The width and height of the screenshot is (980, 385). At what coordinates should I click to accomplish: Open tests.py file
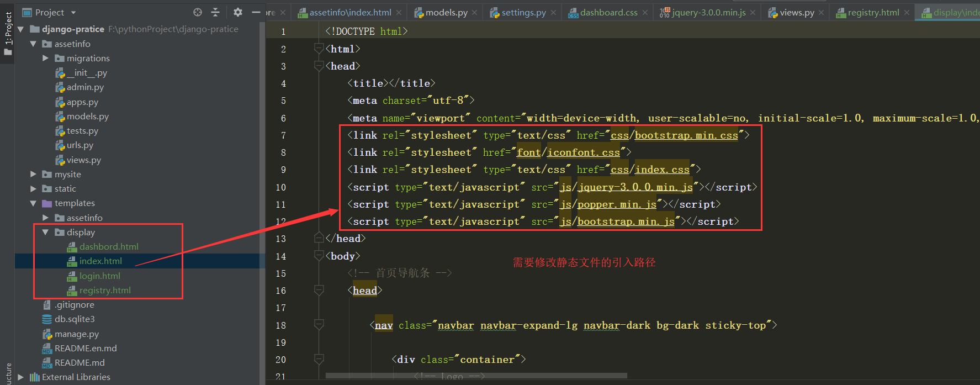tap(82, 131)
